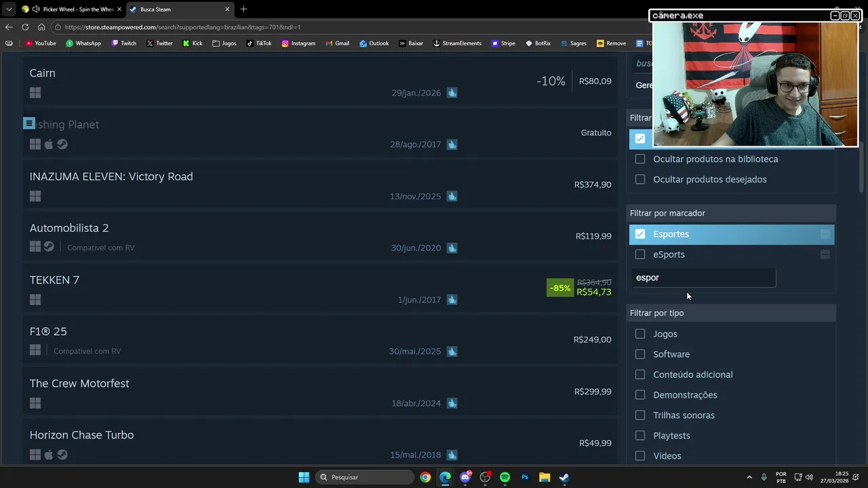
Task: Click the blue list overlay icon
Action: pyautogui.click(x=28, y=123)
